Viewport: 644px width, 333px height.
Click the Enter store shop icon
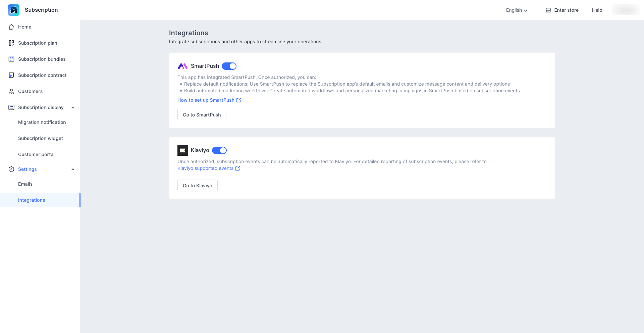click(548, 10)
